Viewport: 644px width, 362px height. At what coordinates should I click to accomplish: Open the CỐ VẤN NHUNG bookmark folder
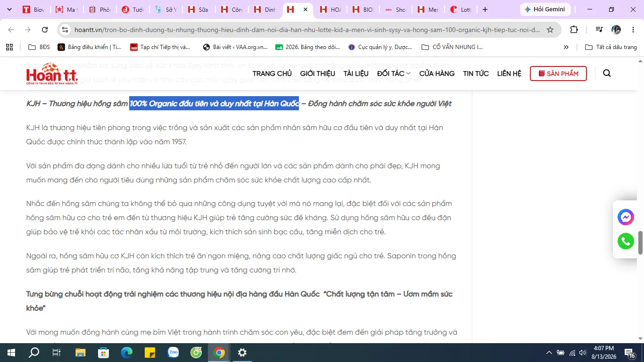click(x=452, y=47)
